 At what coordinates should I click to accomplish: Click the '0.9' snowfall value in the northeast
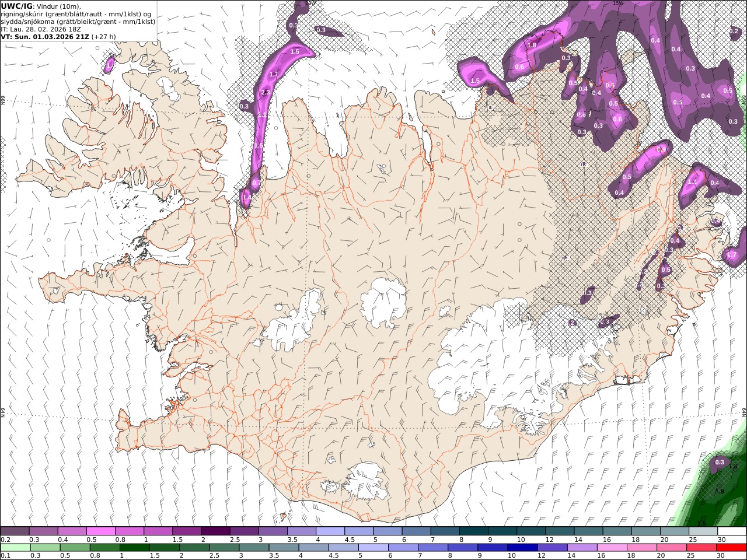(661, 150)
